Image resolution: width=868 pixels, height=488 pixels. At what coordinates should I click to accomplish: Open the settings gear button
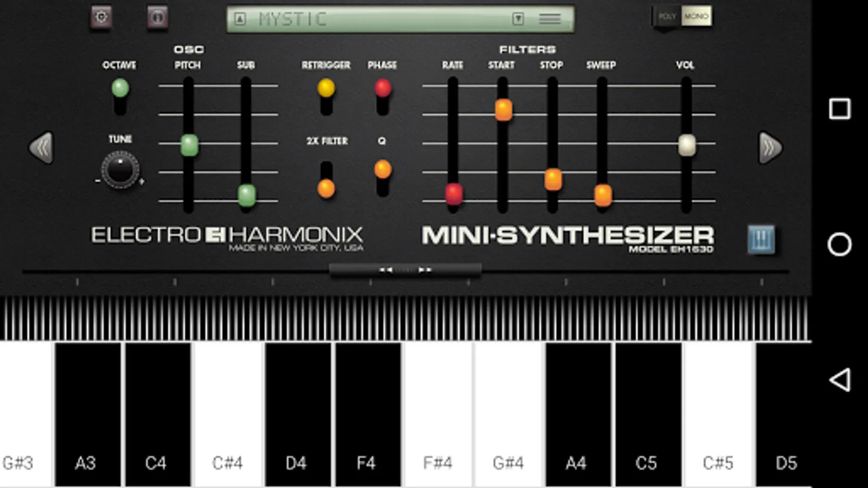tap(101, 17)
